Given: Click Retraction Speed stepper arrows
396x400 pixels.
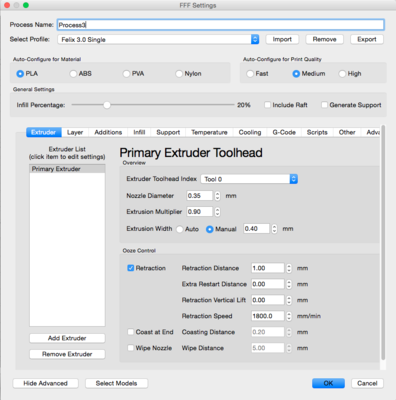Looking at the screenshot, I should 289,316.
